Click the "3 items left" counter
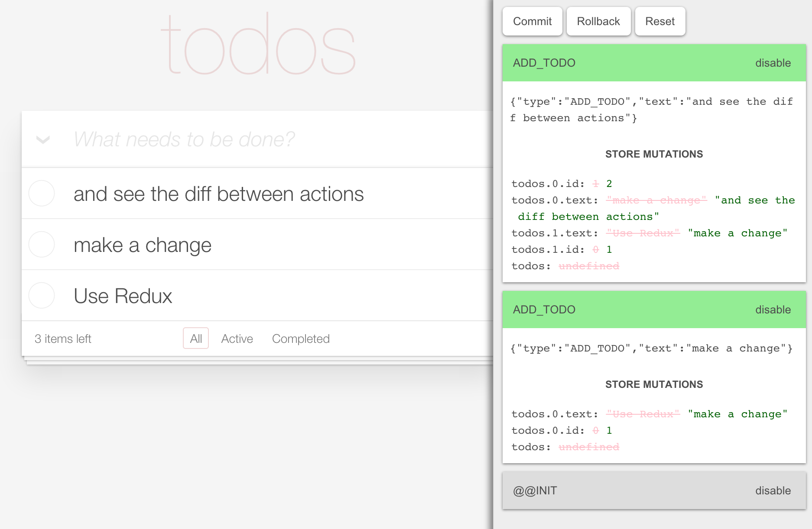812x529 pixels. 63,339
